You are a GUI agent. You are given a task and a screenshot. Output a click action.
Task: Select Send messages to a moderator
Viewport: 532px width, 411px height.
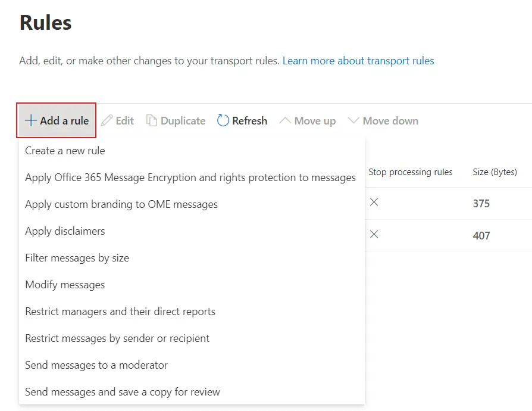96,365
